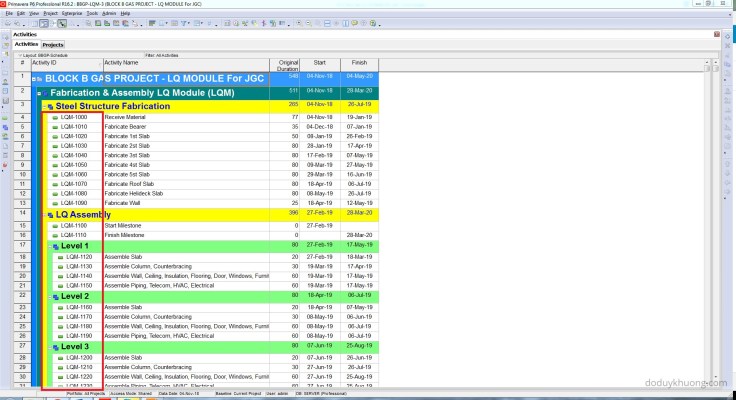Select the 'Fabricate Helideck Slab' cell

(x=186, y=193)
